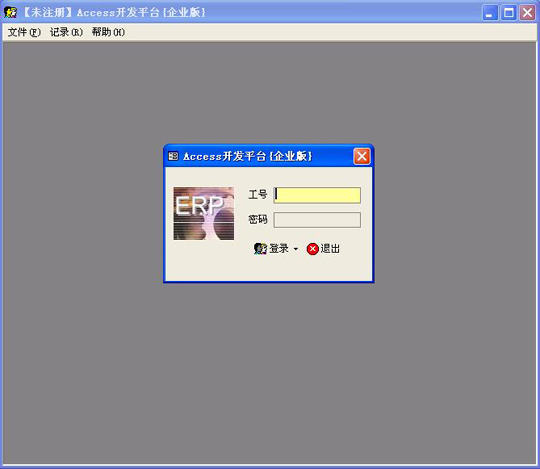Click the login dialog title bar text
Screen dimensions: 540x469
(248, 156)
